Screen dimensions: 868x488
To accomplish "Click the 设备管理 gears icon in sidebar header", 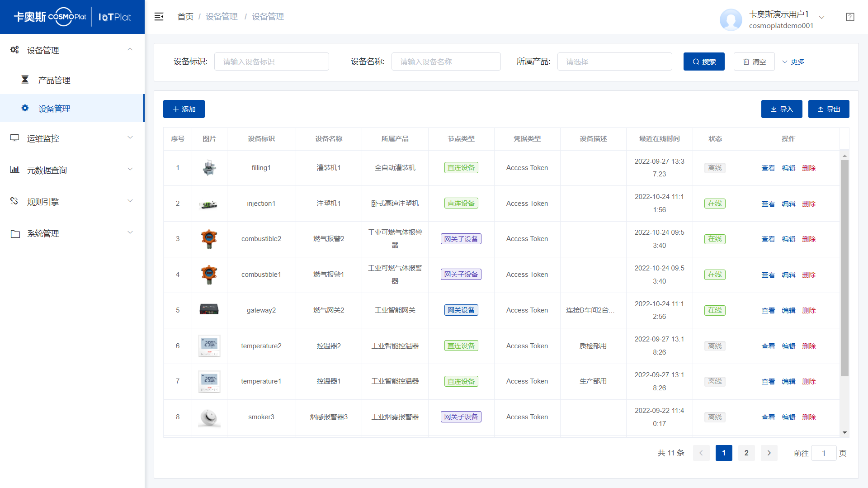I will [x=14, y=50].
